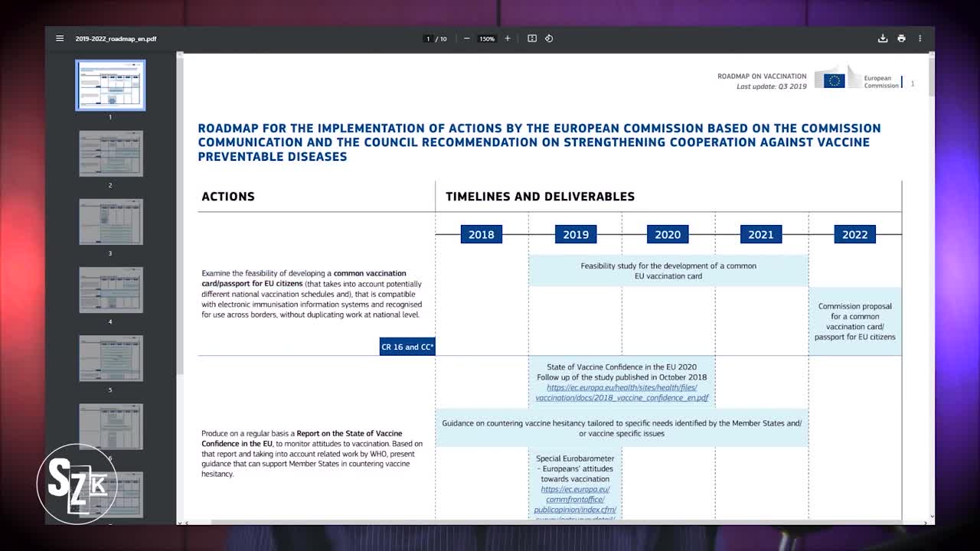
Task: Select page 1 thumbnail
Action: (110, 85)
